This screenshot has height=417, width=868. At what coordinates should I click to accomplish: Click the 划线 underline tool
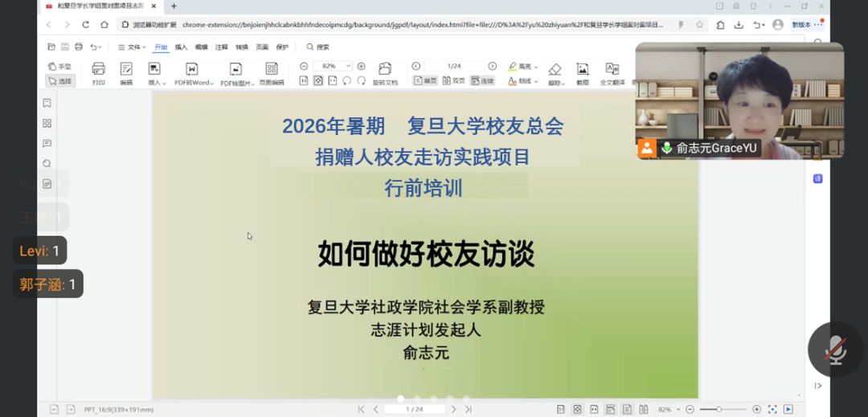519,81
